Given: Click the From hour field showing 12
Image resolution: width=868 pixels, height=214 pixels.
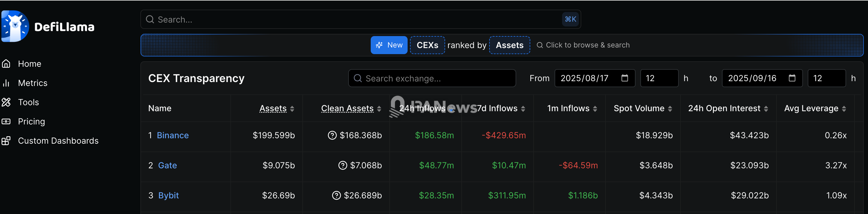Looking at the screenshot, I should [659, 78].
